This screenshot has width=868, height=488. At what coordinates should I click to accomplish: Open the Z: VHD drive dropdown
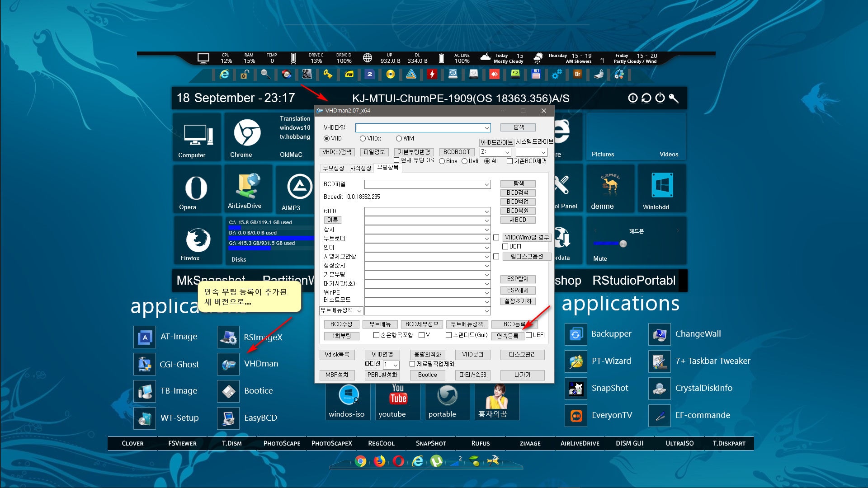507,152
